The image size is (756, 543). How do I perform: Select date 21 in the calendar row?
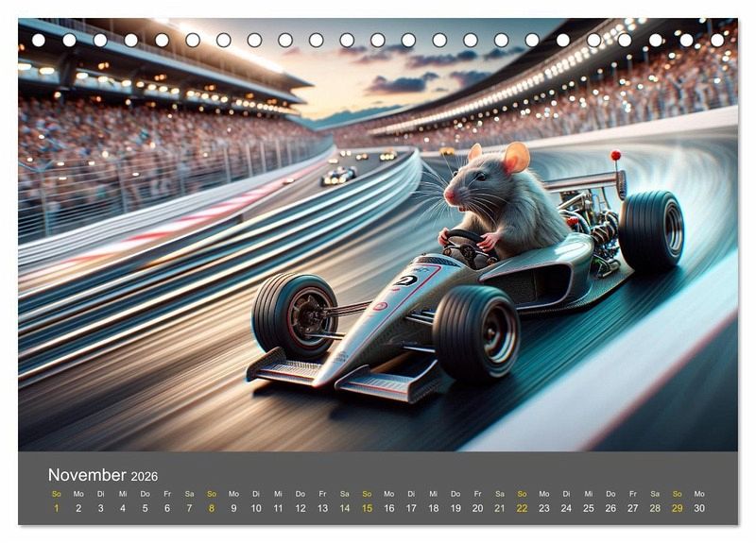pyautogui.click(x=500, y=508)
